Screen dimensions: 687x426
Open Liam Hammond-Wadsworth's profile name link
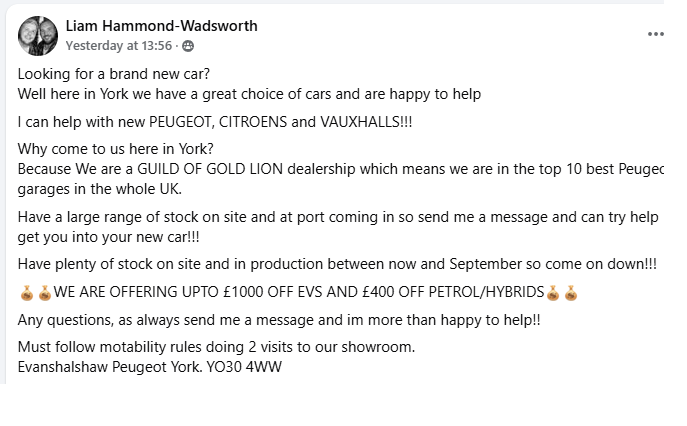[x=161, y=26]
